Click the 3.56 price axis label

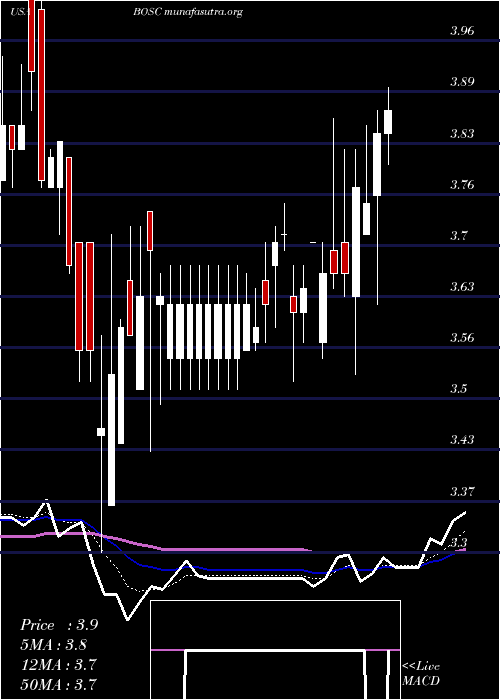pyautogui.click(x=462, y=337)
